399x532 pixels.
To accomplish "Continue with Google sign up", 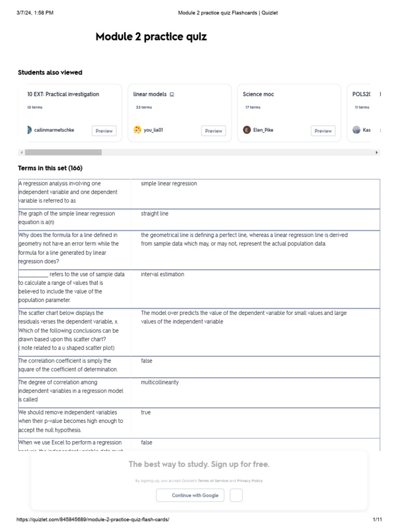I will click(x=190, y=495).
